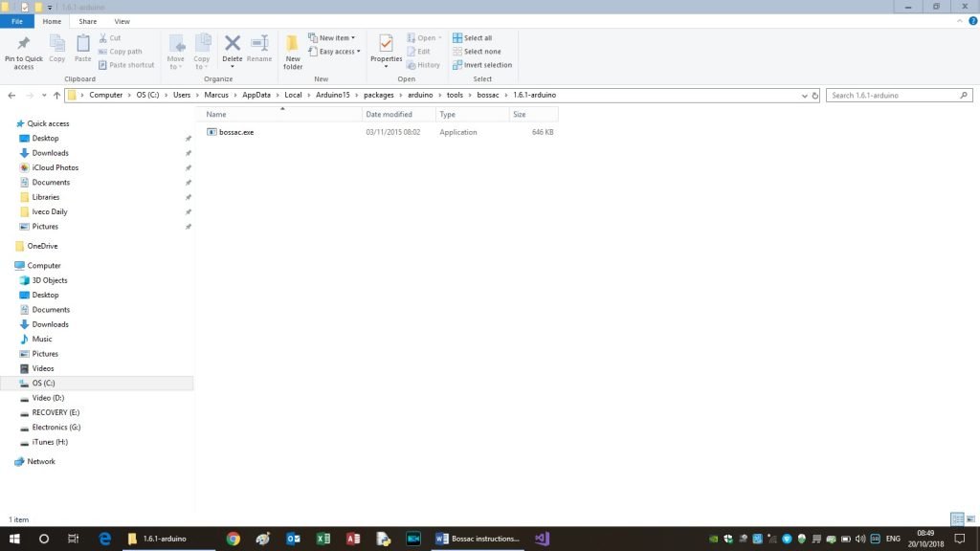The width and height of the screenshot is (980, 551).
Task: Switch to large icons view toggle
Action: [x=971, y=518]
